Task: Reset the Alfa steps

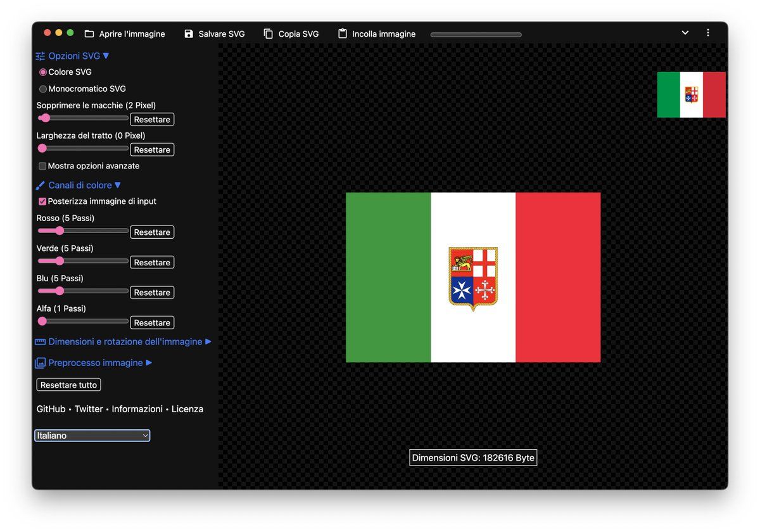Action: point(152,323)
